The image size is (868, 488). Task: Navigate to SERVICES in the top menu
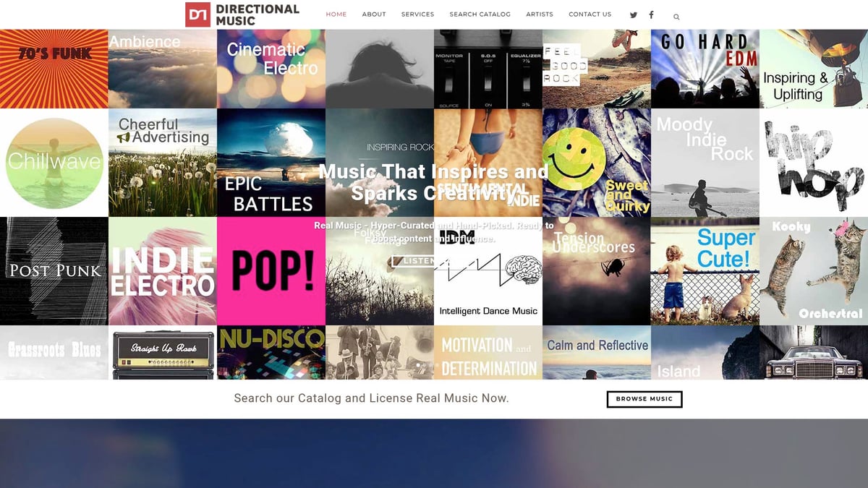417,14
